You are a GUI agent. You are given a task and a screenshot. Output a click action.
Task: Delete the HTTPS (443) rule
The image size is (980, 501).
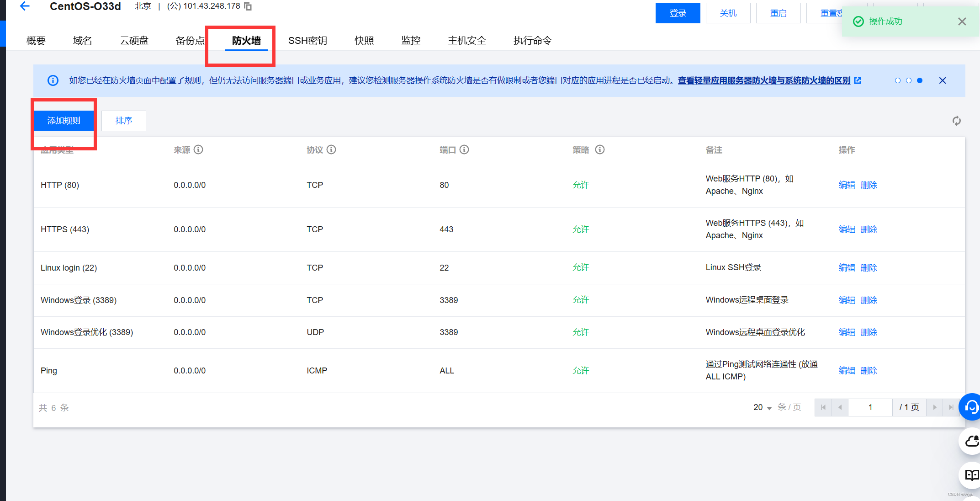point(869,229)
